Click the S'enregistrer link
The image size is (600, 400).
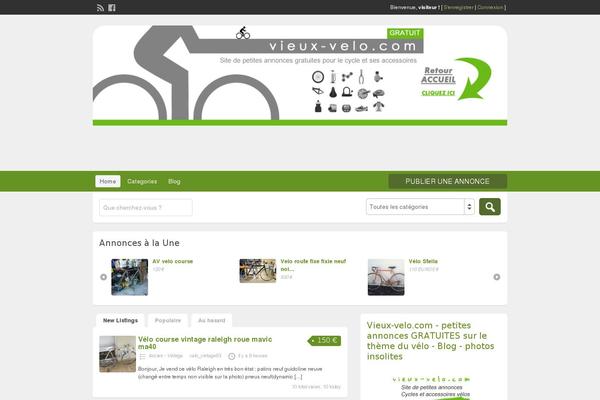coord(458,7)
